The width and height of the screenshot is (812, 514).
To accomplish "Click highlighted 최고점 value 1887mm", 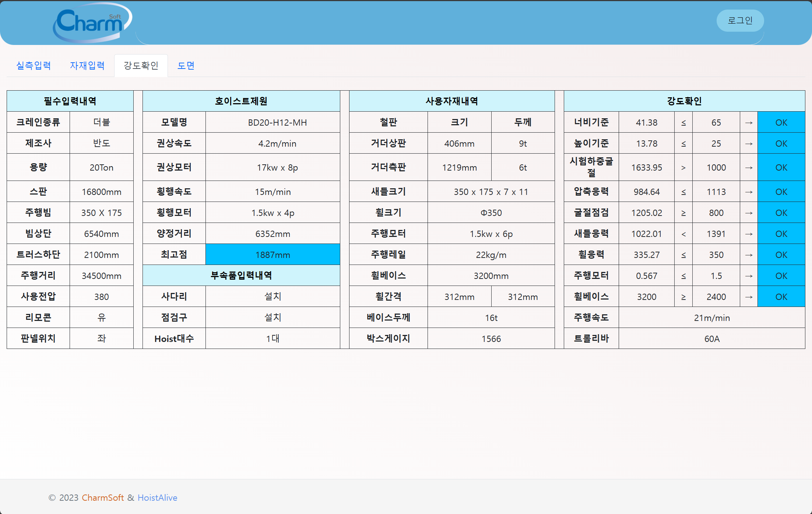I will pyautogui.click(x=273, y=255).
